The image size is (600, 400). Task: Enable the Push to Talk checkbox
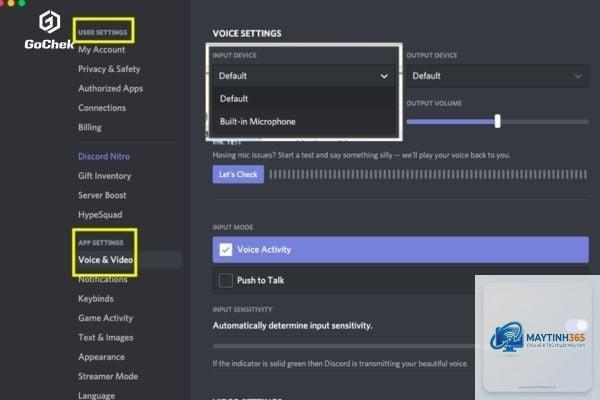tap(226, 280)
